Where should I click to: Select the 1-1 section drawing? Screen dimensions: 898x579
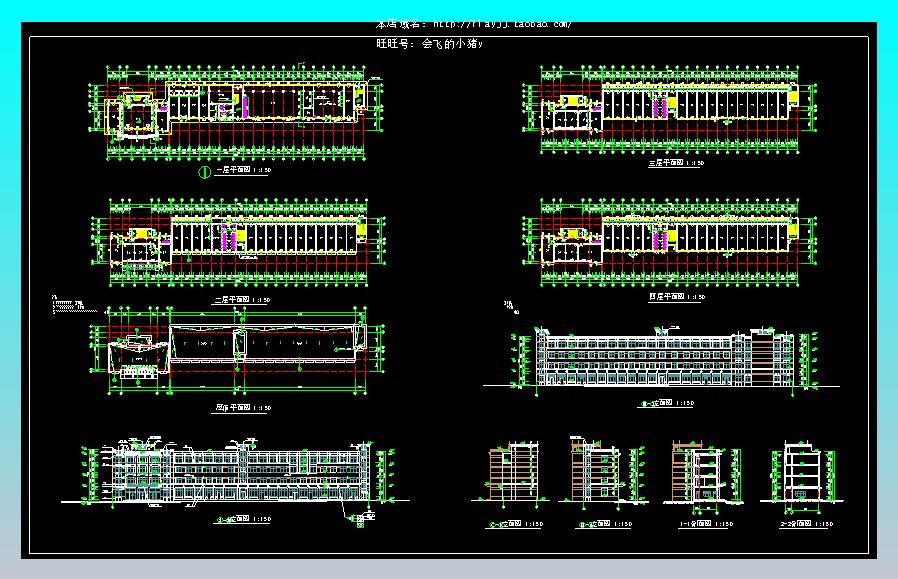point(704,476)
